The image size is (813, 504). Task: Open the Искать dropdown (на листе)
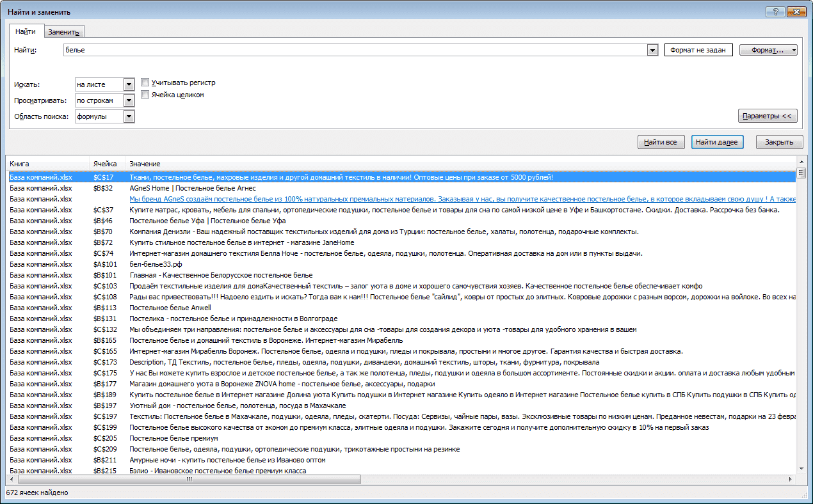[x=129, y=84]
